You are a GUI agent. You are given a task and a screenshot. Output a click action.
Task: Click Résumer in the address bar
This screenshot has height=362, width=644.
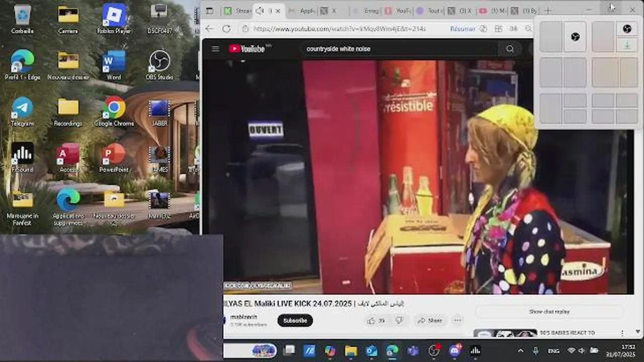coord(462,29)
